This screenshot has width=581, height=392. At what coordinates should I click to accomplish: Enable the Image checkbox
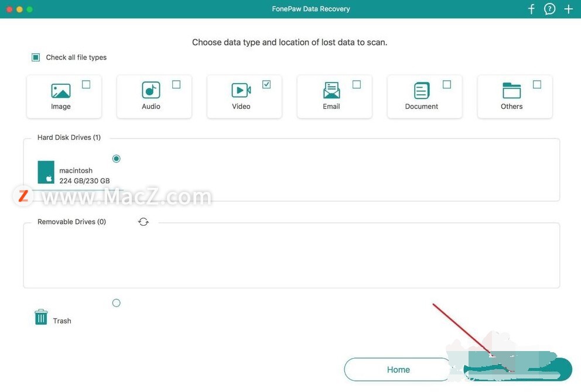pos(86,85)
